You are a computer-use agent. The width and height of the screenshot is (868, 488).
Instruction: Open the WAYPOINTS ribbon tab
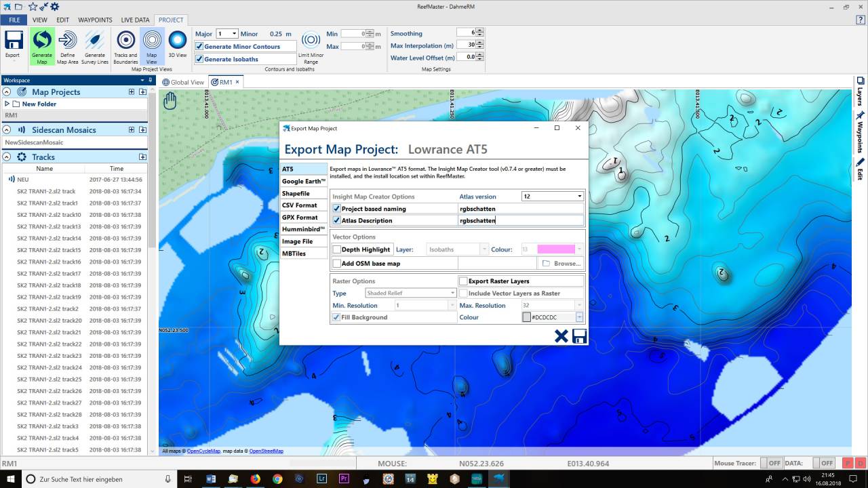[x=95, y=20]
